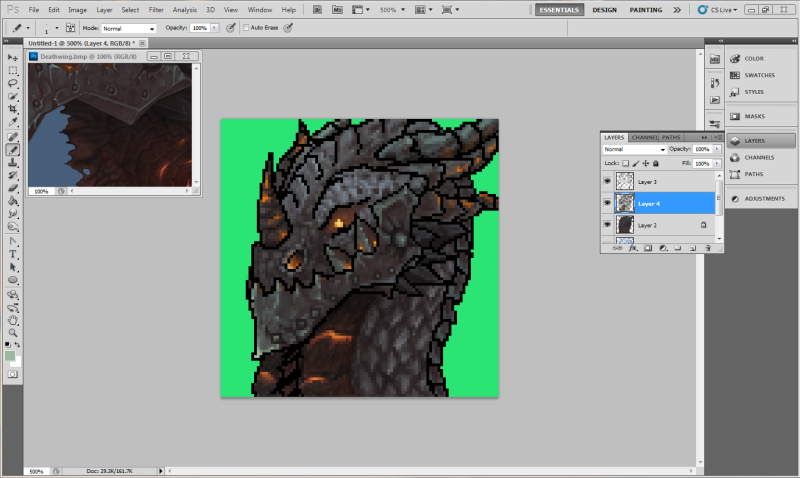
Task: Select the Zoom tool
Action: point(13,333)
